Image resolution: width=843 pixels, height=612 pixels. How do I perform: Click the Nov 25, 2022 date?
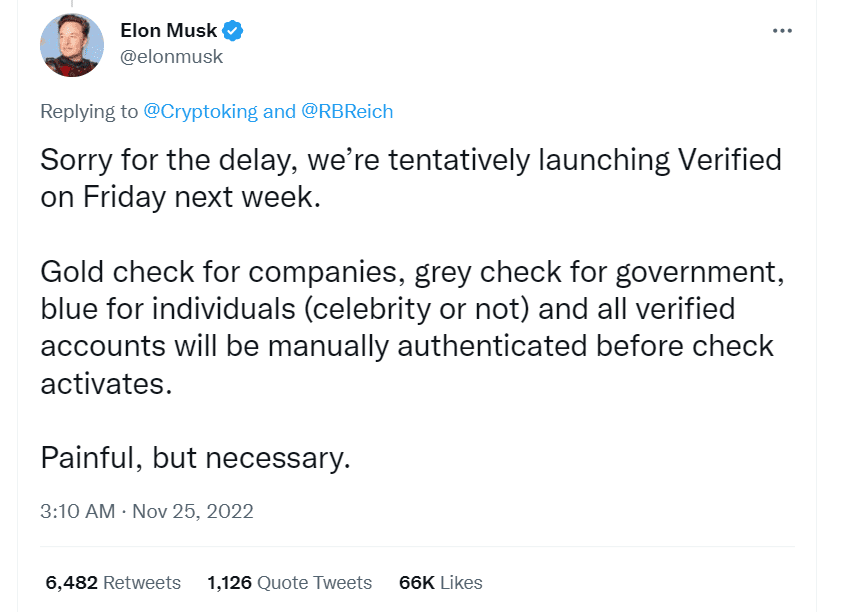[193, 511]
